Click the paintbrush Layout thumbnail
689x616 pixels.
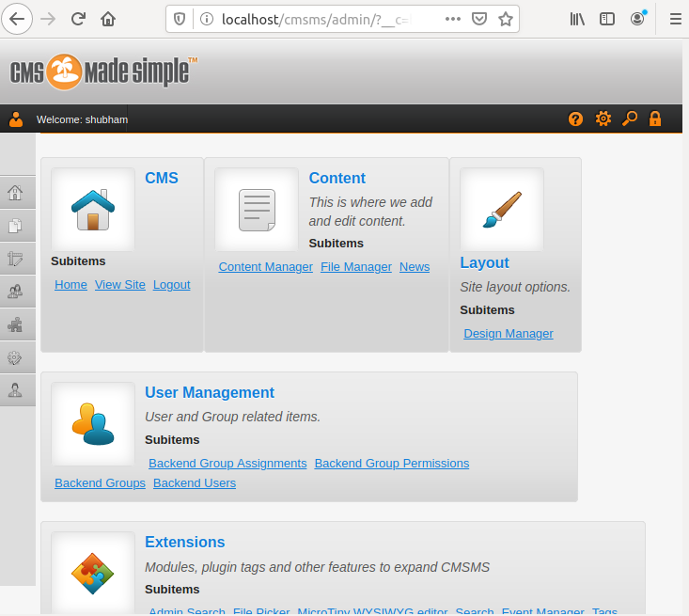pos(502,210)
